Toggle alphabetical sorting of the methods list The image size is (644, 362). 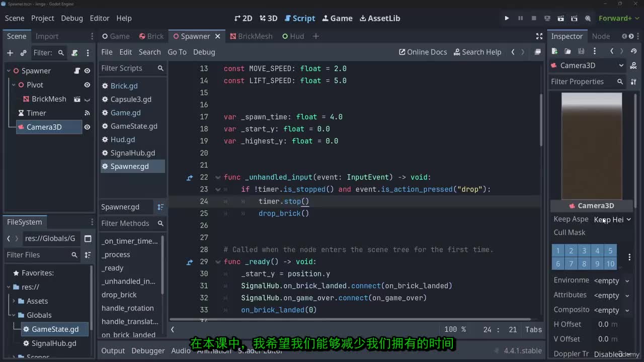pos(160,207)
